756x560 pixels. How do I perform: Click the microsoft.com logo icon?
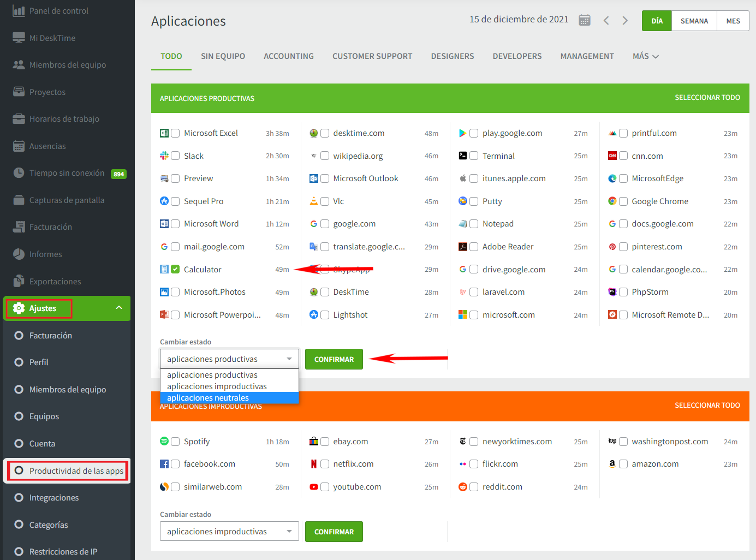(463, 314)
